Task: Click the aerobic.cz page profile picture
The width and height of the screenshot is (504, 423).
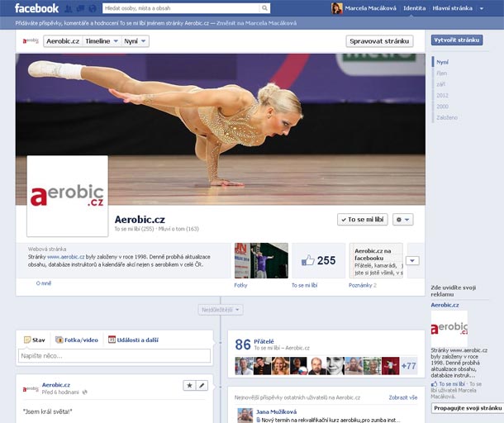Action: [x=68, y=196]
